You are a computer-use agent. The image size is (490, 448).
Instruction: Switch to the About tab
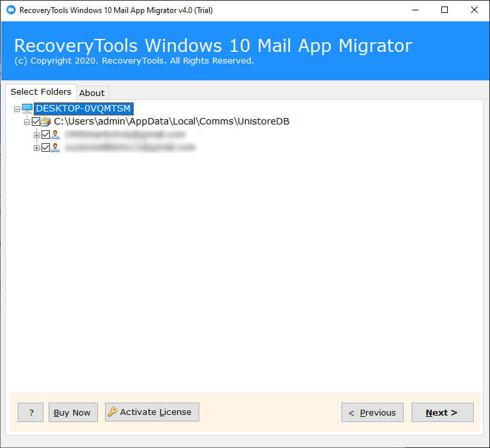click(x=92, y=93)
